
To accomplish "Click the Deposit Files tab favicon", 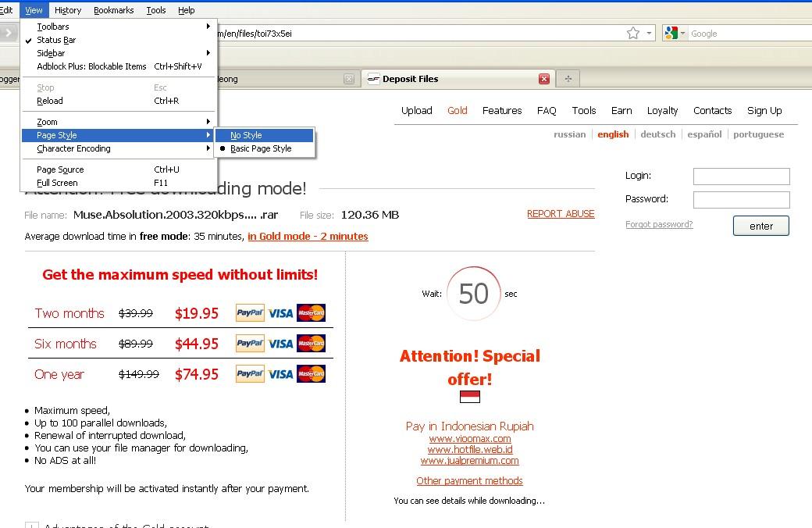I will 373,79.
